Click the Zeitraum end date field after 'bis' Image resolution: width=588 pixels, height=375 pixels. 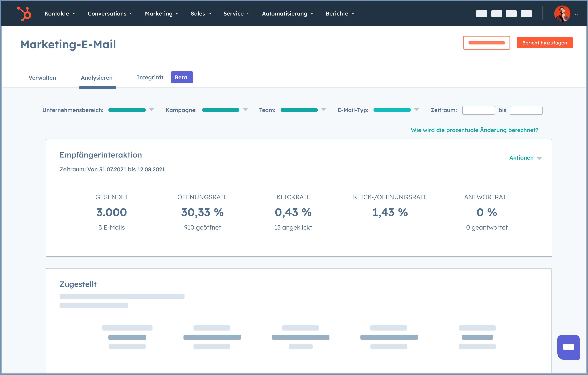tap(526, 110)
